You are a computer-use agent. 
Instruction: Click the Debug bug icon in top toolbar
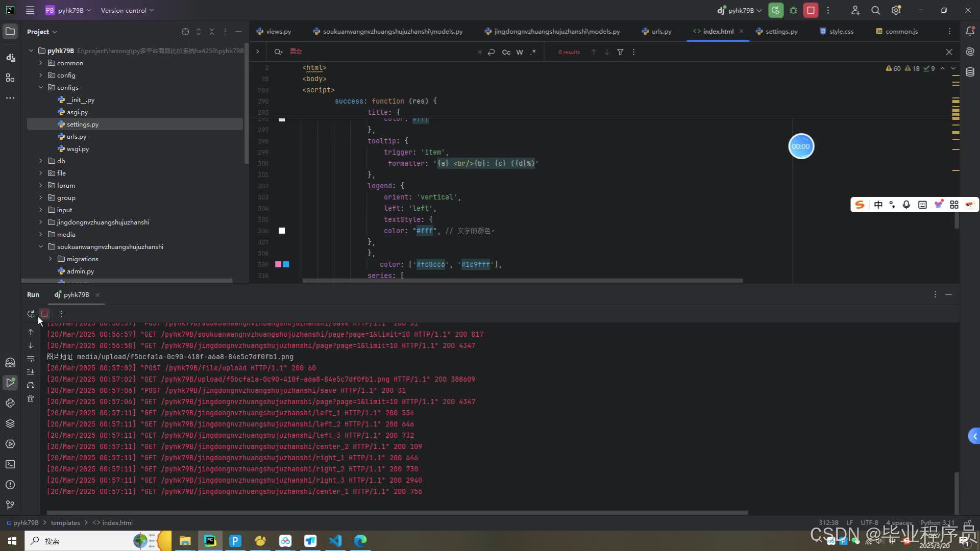pos(793,10)
